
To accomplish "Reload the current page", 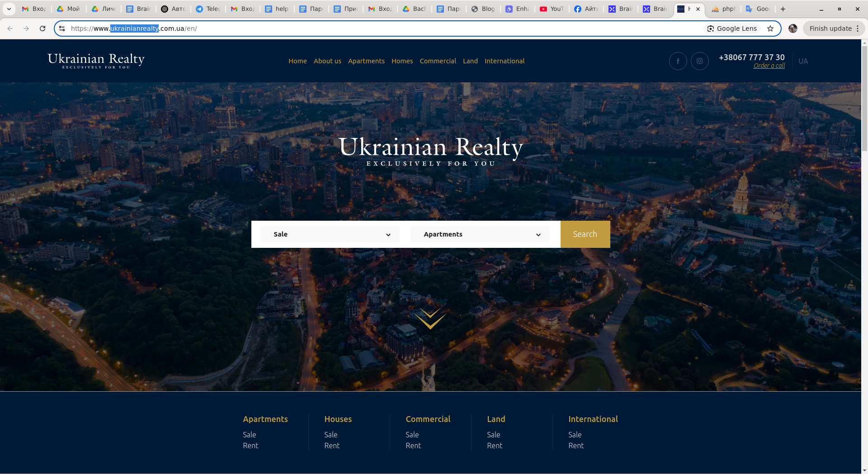I will click(x=42, y=28).
